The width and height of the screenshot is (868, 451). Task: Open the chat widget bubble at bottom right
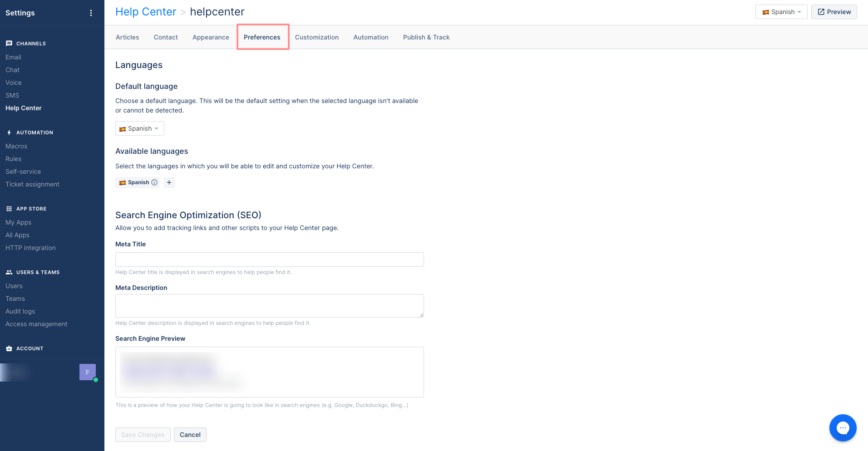[x=843, y=427]
